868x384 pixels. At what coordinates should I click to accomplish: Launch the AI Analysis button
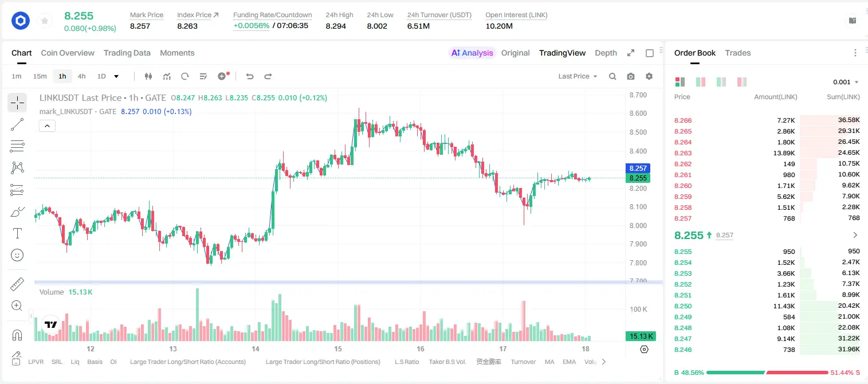pos(472,53)
